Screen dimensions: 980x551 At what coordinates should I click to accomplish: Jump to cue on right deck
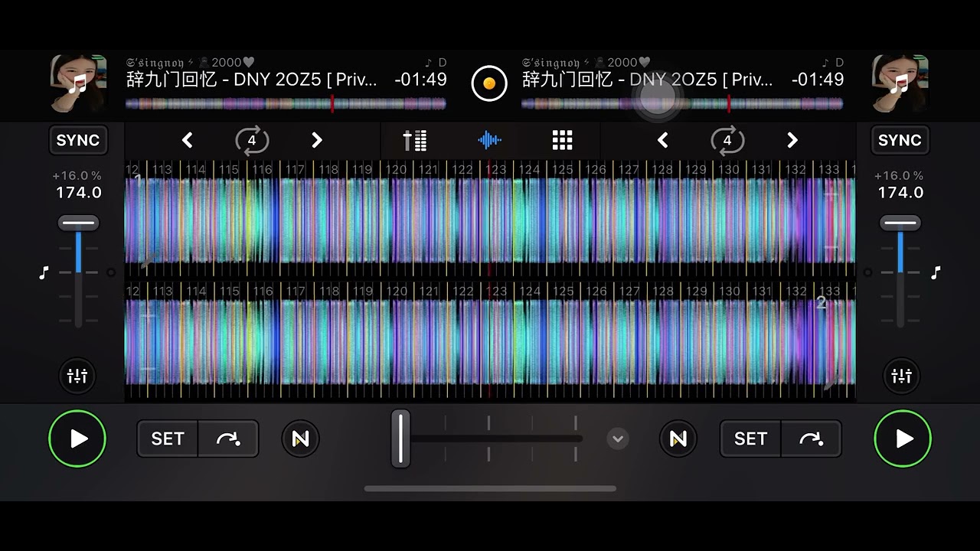pyautogui.click(x=811, y=439)
